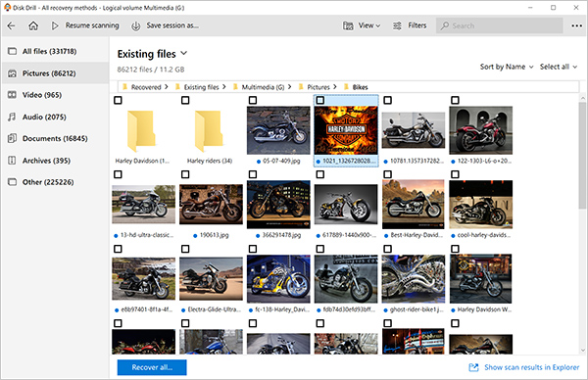Select the cool-harley-davids thumbnail
This screenshot has width=588, height=380.
point(481,205)
